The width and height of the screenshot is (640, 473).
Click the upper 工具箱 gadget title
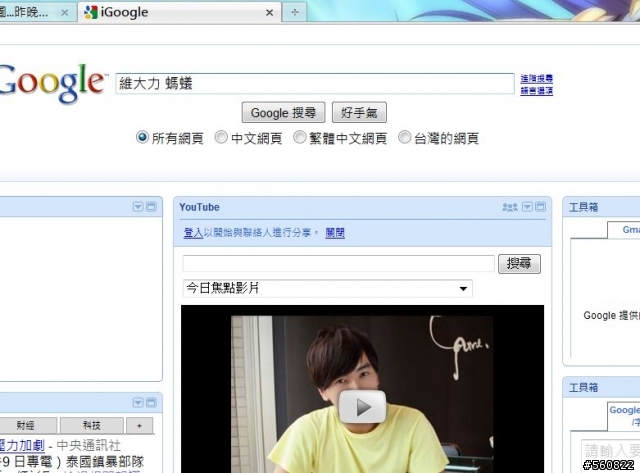(583, 207)
